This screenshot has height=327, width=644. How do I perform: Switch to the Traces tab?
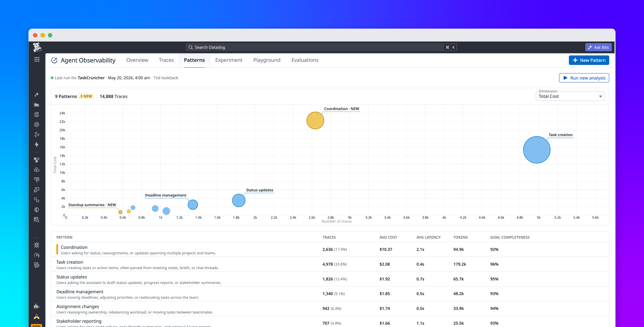click(x=166, y=60)
